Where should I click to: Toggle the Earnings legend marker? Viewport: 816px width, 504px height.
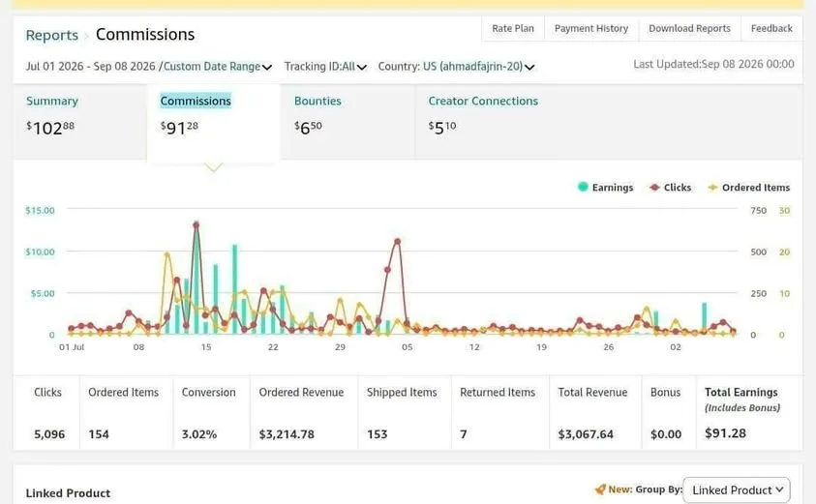[583, 187]
